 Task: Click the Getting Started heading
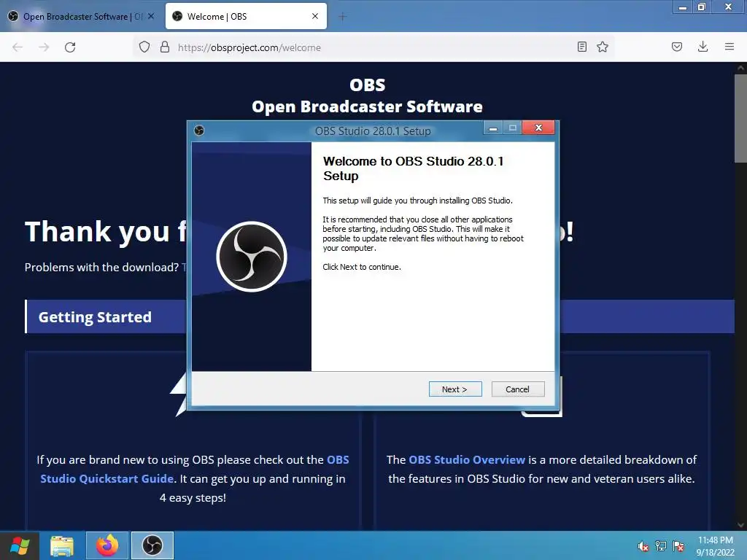click(95, 317)
